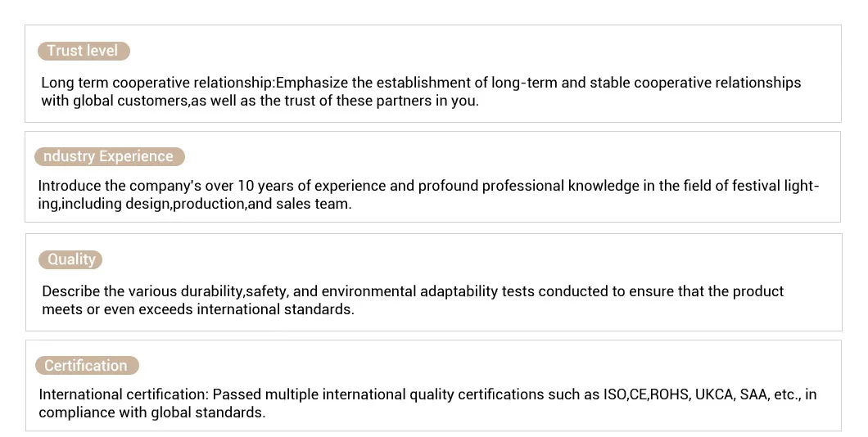Open the "Certification" heading tag
This screenshot has width=868, height=437.
[86, 366]
